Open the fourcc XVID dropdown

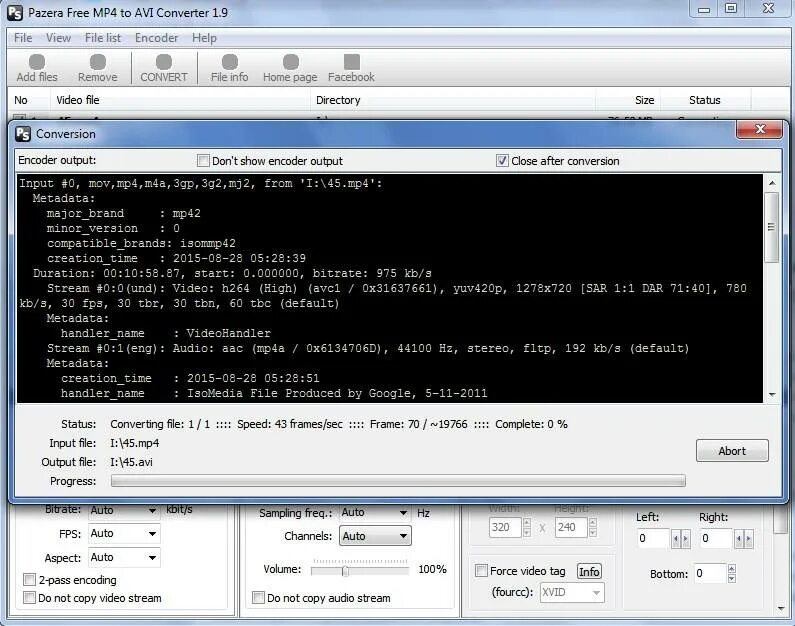point(572,592)
